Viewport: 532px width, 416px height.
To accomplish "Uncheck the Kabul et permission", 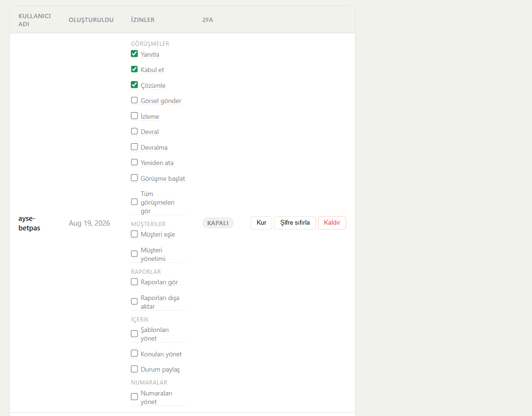I will (x=134, y=70).
